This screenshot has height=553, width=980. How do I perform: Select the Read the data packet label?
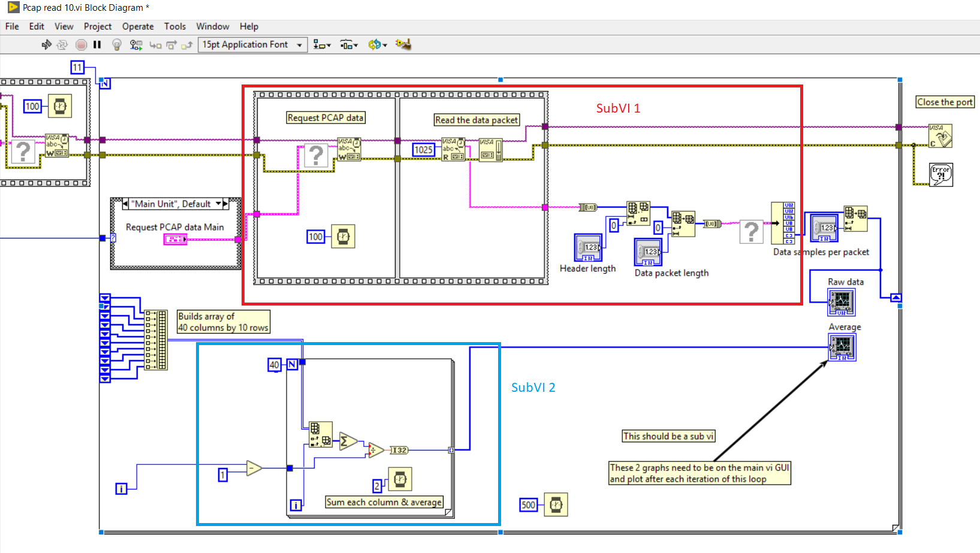point(477,120)
